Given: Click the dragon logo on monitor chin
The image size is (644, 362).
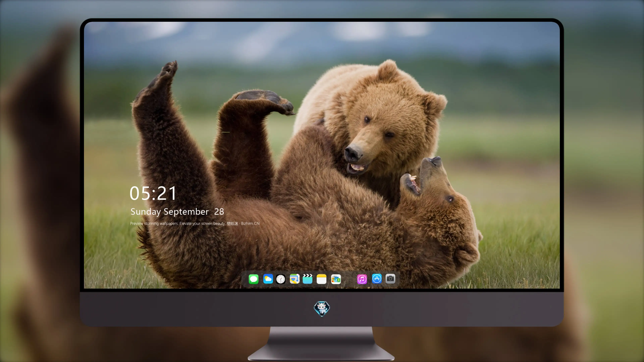Looking at the screenshot, I should 322,309.
